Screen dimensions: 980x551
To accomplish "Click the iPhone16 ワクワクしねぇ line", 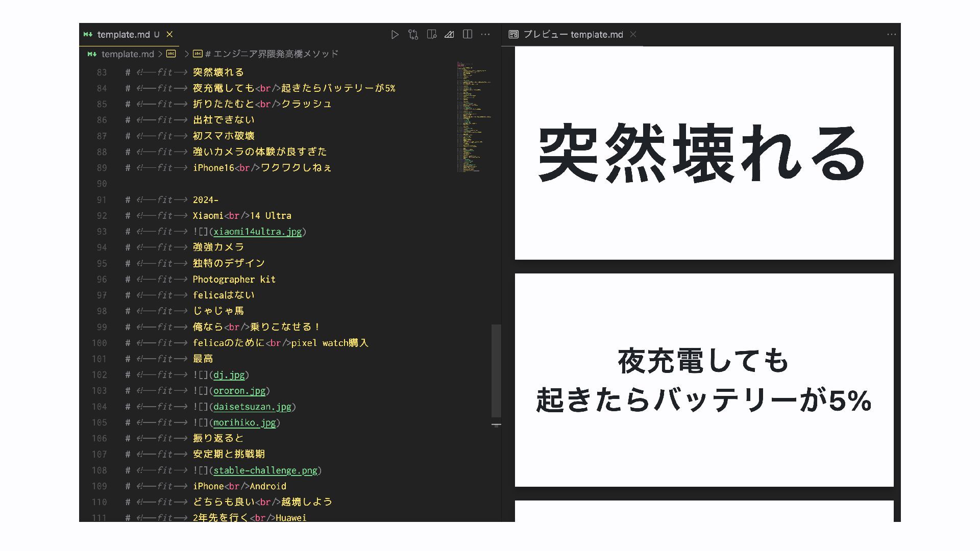I will 262,168.
